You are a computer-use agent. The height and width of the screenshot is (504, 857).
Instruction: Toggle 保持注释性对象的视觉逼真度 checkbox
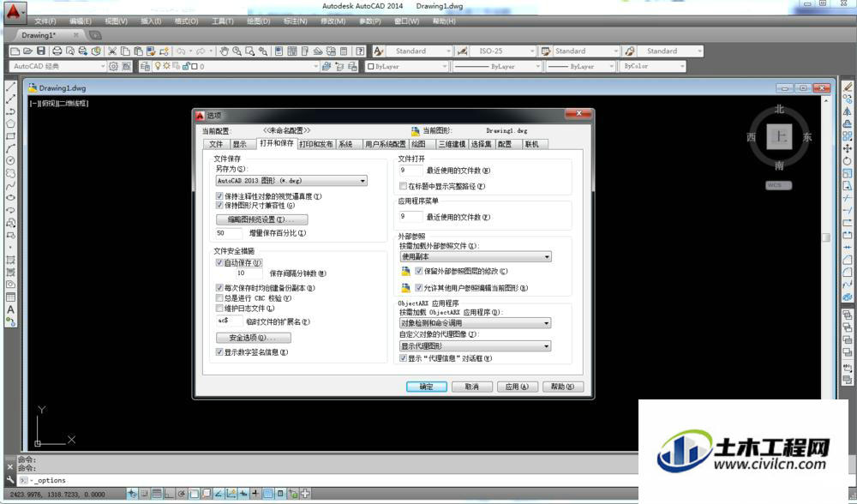coord(219,195)
